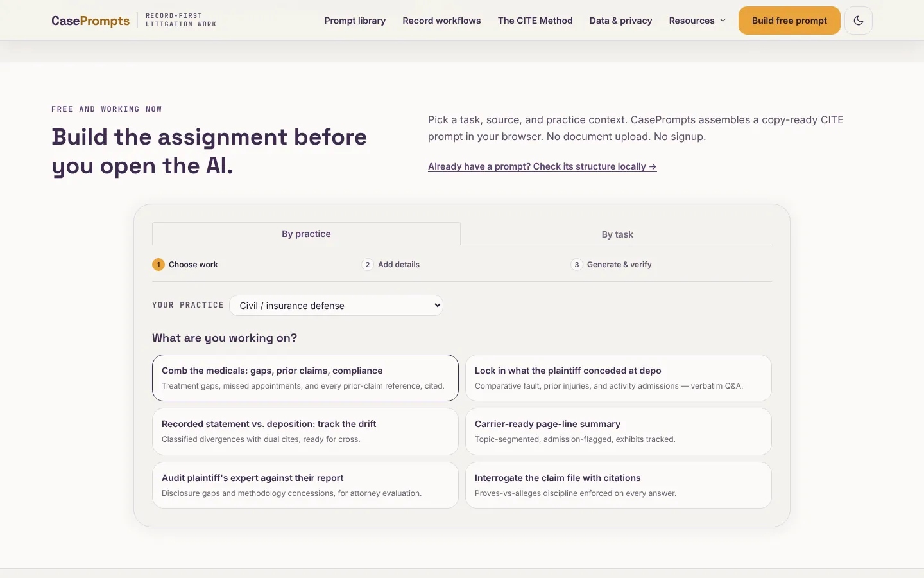
Task: Jump to step 3 Generate & verify
Action: click(612, 265)
